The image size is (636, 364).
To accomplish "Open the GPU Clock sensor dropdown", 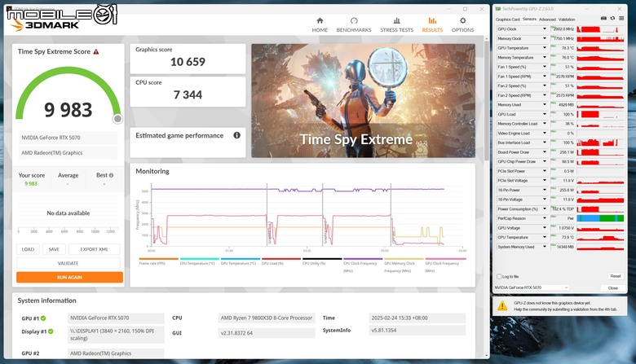I will (545, 29).
